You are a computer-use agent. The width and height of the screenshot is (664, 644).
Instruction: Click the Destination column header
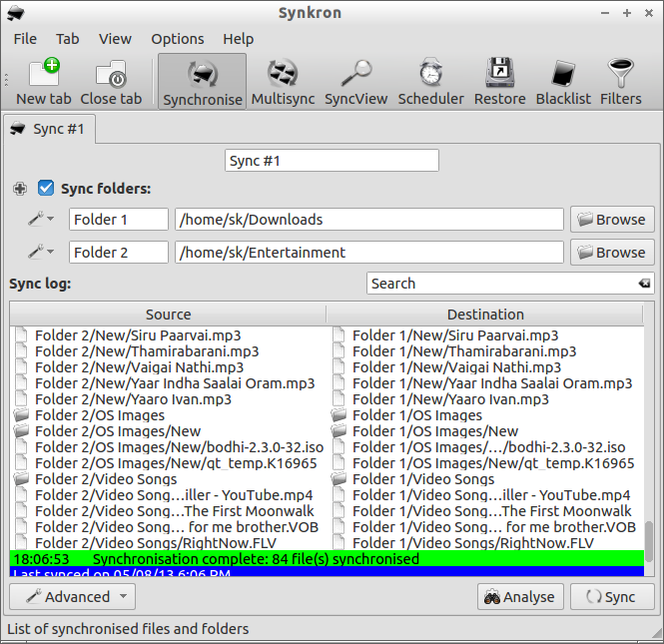[x=485, y=315]
